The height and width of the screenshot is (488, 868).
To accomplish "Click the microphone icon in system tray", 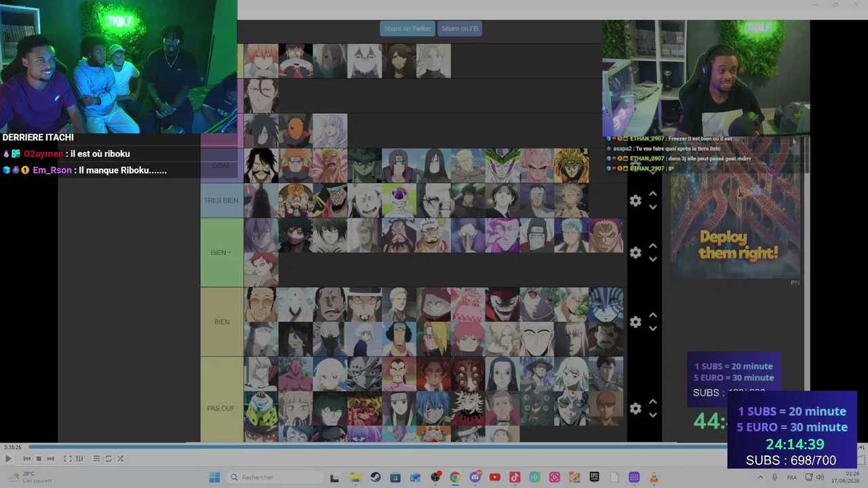I will click(x=774, y=477).
